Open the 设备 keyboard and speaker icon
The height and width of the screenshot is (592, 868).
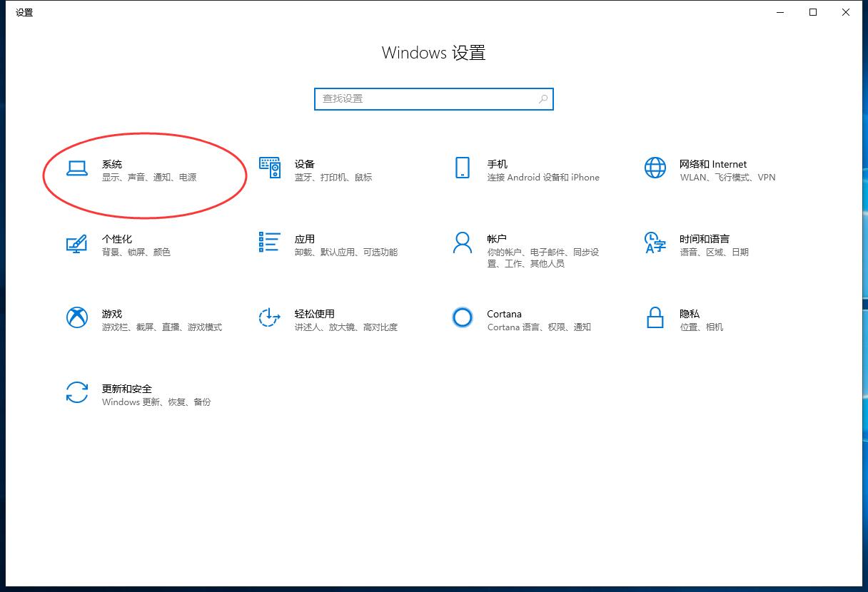pos(270,168)
